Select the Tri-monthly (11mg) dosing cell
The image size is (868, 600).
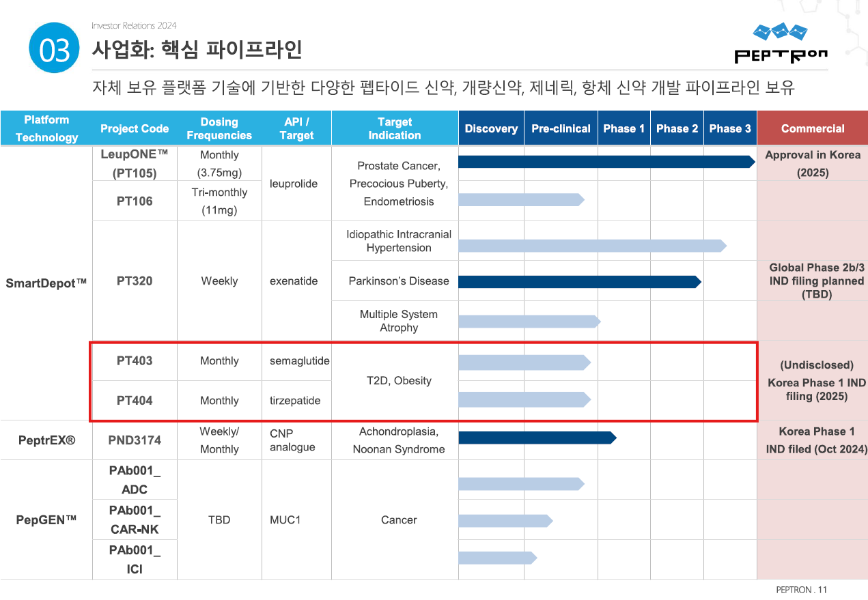219,201
